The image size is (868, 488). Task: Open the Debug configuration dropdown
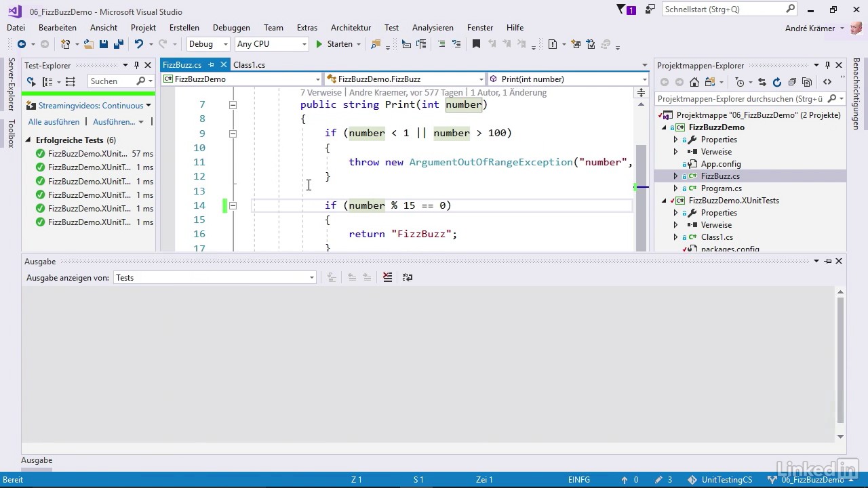point(208,44)
